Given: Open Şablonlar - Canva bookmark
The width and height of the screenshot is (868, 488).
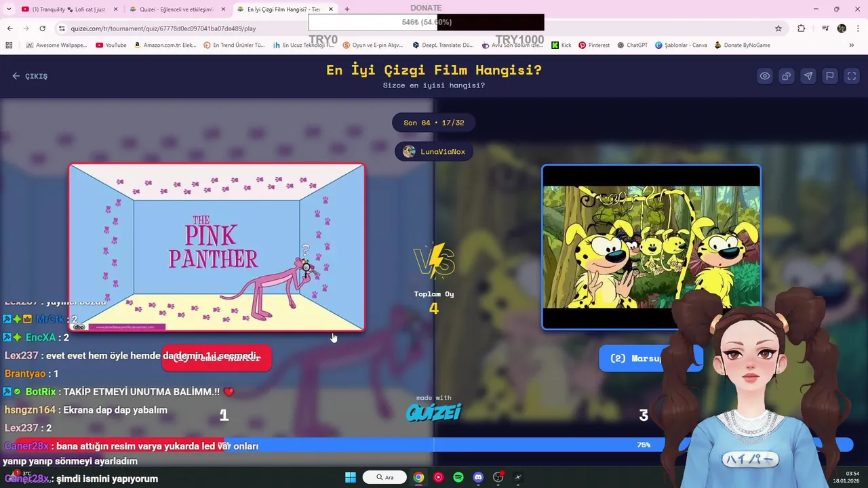Looking at the screenshot, I should pyautogui.click(x=681, y=45).
